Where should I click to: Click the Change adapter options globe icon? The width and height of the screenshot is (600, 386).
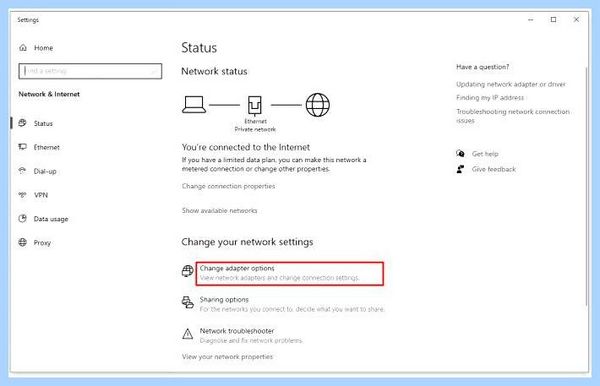pyautogui.click(x=188, y=270)
